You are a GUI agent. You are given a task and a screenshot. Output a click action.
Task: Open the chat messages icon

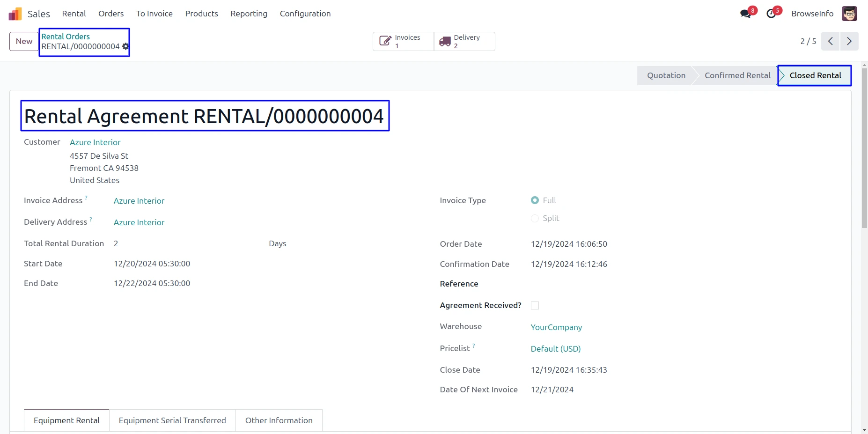tap(745, 14)
